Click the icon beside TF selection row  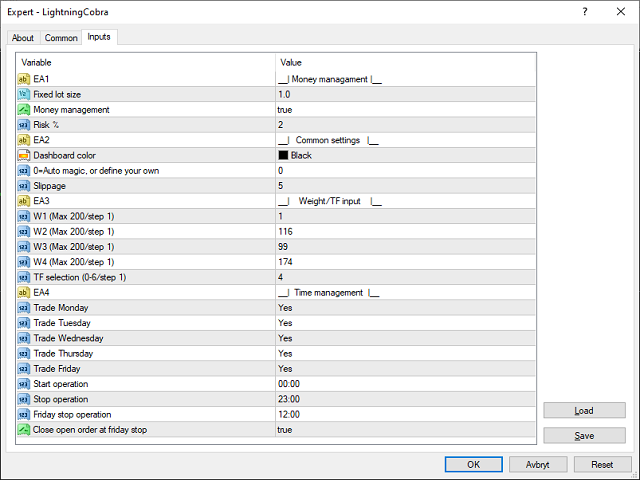23,277
